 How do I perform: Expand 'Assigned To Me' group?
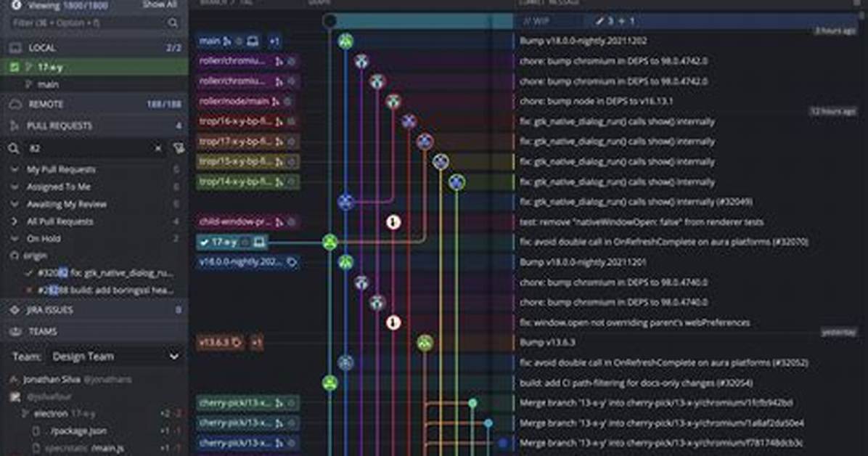pyautogui.click(x=15, y=187)
